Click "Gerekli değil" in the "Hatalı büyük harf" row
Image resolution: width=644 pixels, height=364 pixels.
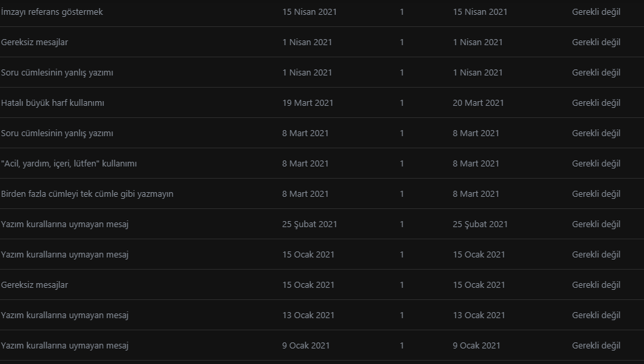(x=596, y=103)
